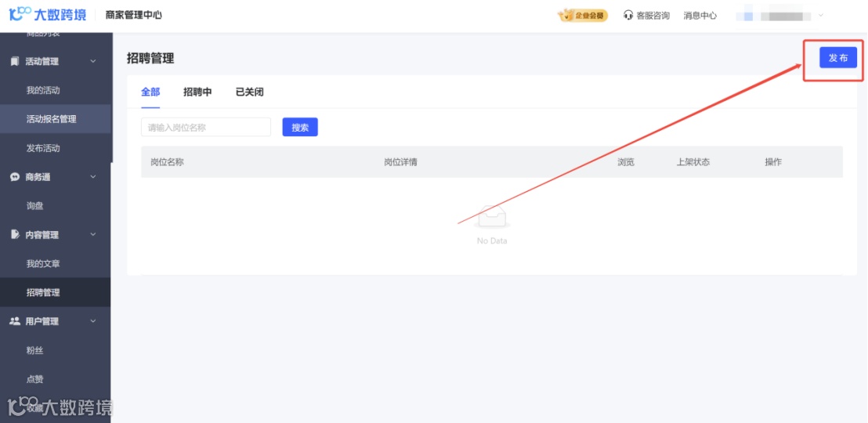The image size is (868, 423).
Task: Click the 招聘管理 page heading
Action: (150, 58)
